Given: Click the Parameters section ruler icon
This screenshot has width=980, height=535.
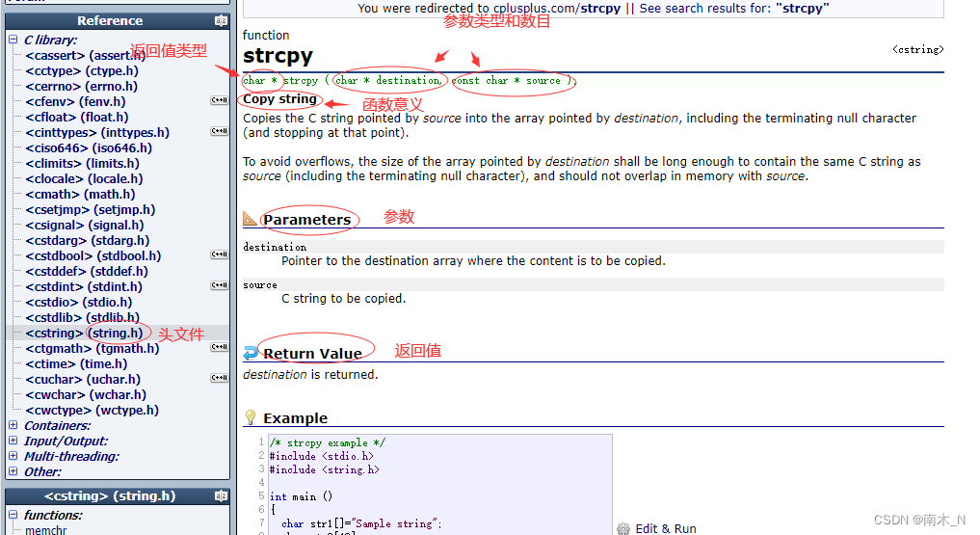Looking at the screenshot, I should pyautogui.click(x=250, y=219).
